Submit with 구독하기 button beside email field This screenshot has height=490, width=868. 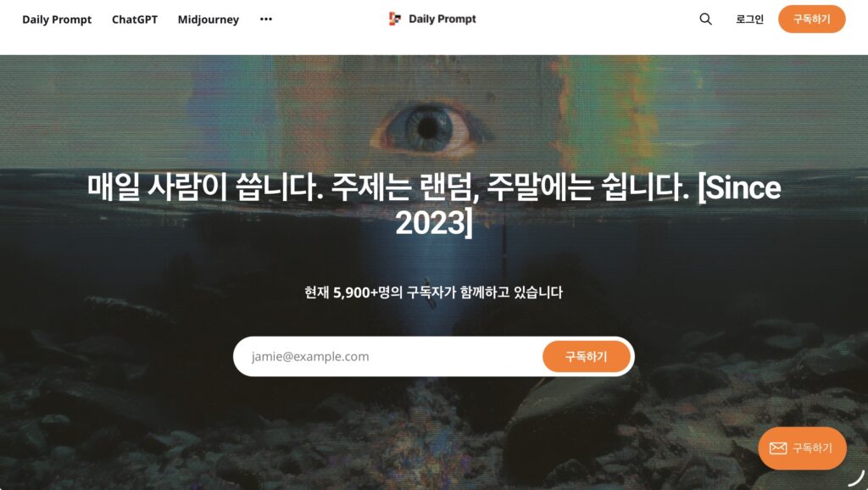click(587, 357)
